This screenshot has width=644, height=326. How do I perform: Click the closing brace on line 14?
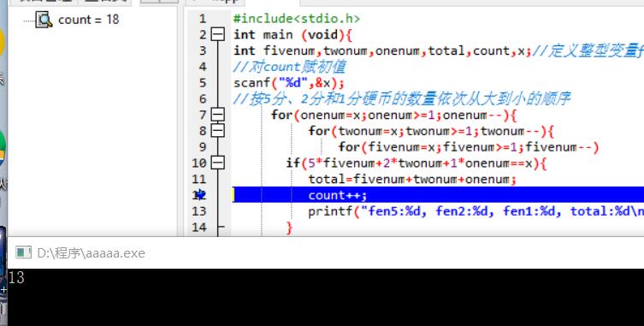pyautogui.click(x=290, y=228)
